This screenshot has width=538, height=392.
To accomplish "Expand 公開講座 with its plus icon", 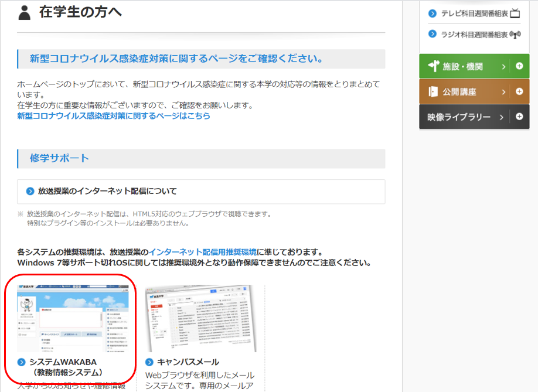I will point(519,91).
